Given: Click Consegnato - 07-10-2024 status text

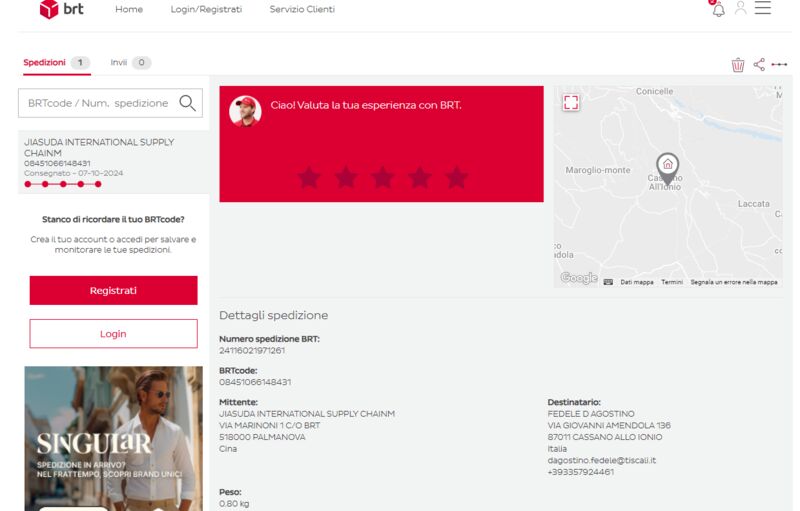Looking at the screenshot, I should click(x=73, y=173).
